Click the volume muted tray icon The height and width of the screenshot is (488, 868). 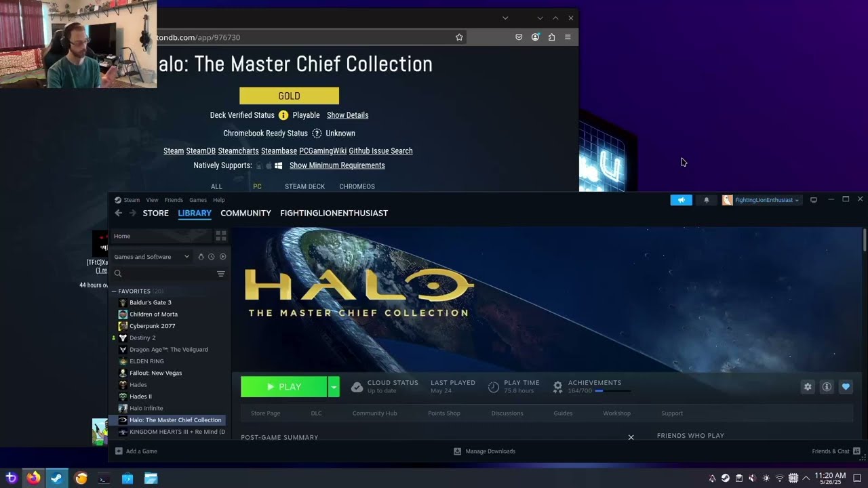pos(752,479)
